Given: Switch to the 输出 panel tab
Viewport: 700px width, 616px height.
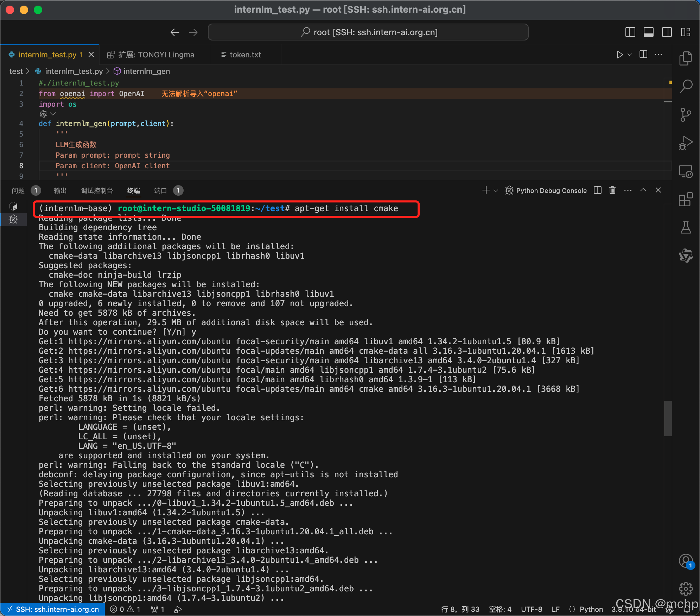Looking at the screenshot, I should pos(60,190).
